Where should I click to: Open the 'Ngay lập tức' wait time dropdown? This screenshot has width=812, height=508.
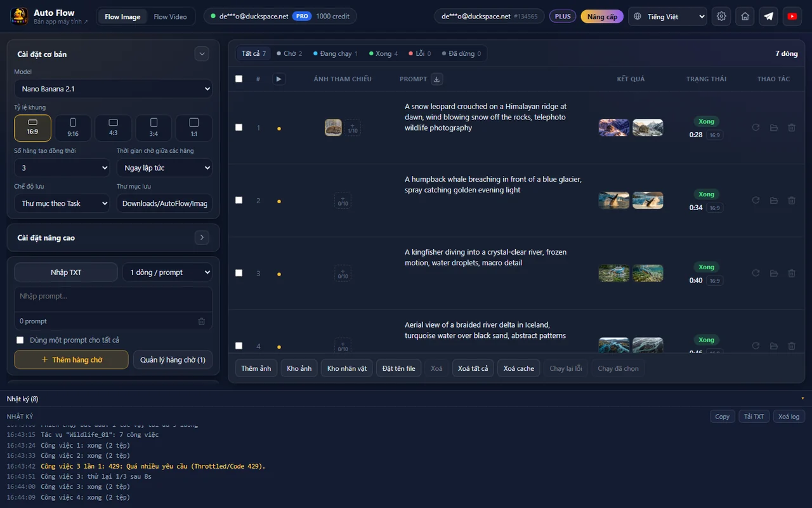pyautogui.click(x=164, y=168)
